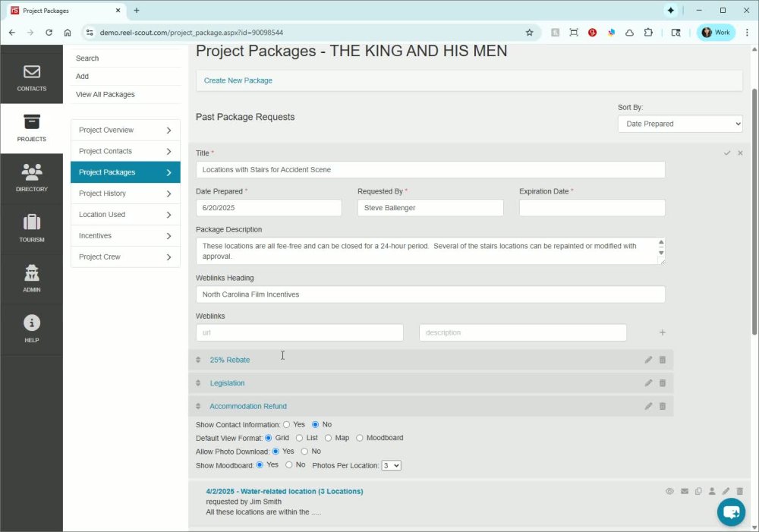Viewport: 759px width, 532px height.
Task: Open the Work browser profile button
Action: (x=716, y=33)
